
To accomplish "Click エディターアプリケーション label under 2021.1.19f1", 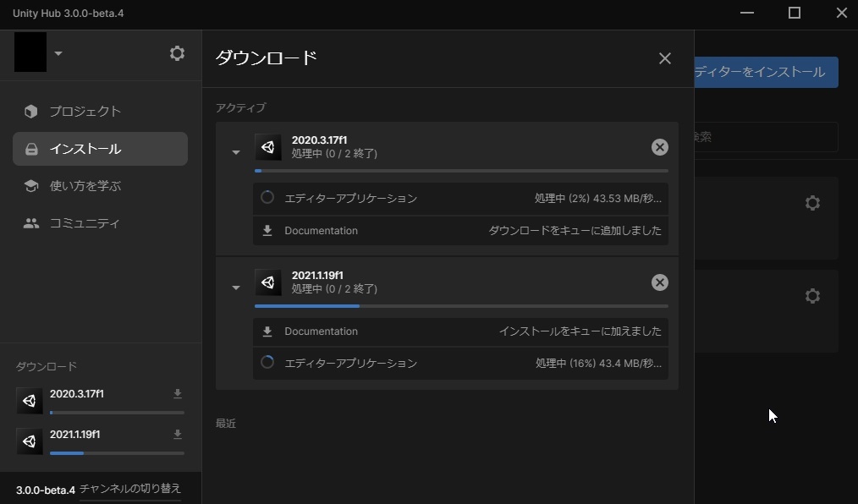I will pos(351,363).
